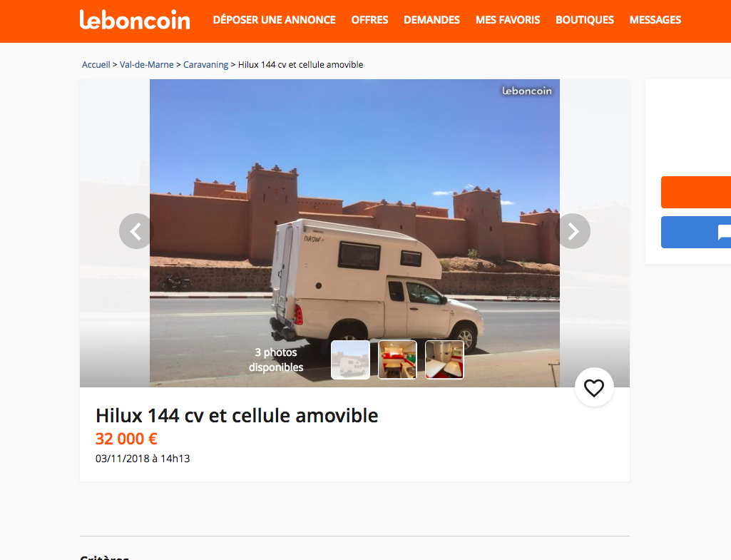
Task: Click the Accueil breadcrumb link
Action: (x=96, y=65)
